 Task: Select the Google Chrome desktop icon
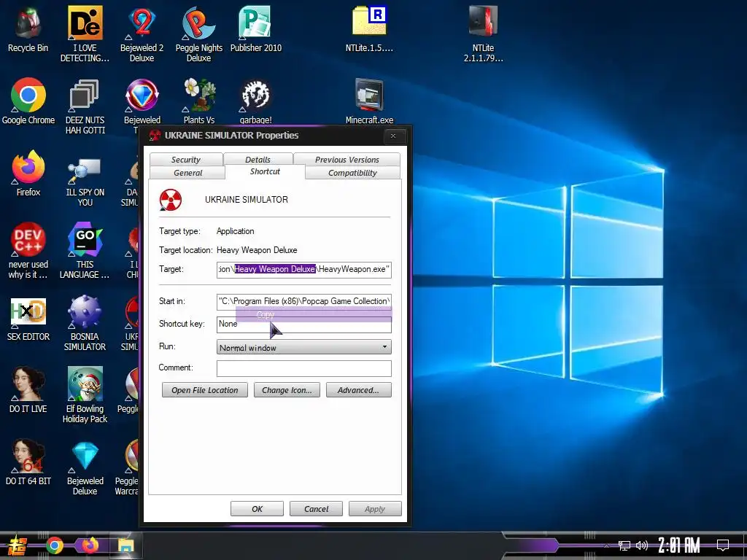tap(28, 101)
